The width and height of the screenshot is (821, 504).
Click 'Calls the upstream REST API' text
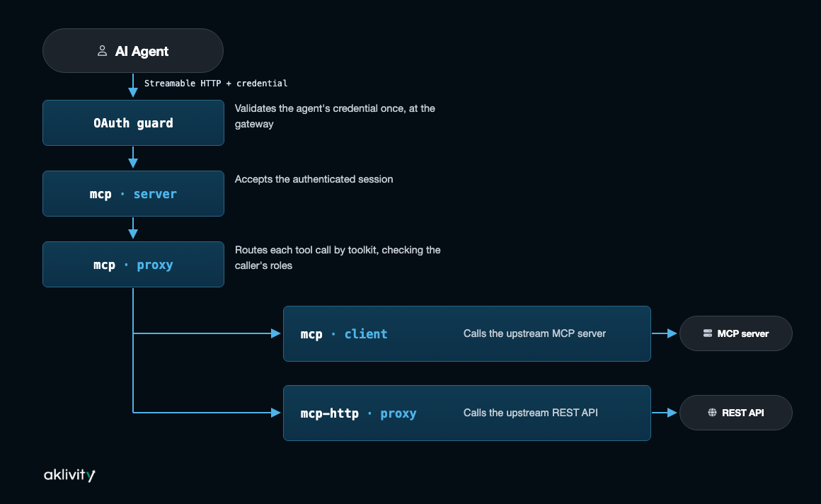530,413
